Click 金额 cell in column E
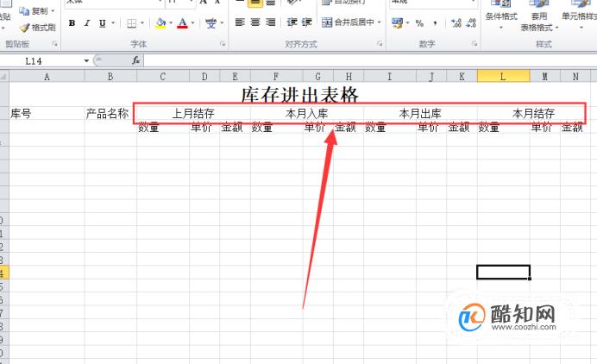Viewport: 597px width, 364px height. click(235, 127)
